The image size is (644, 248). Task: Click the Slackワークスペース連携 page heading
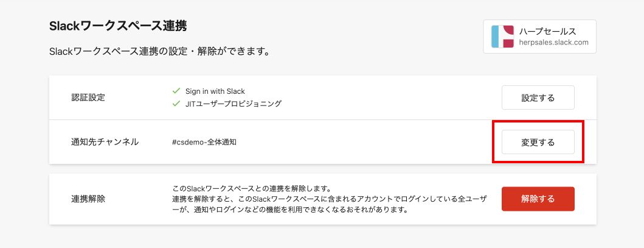[x=117, y=26]
